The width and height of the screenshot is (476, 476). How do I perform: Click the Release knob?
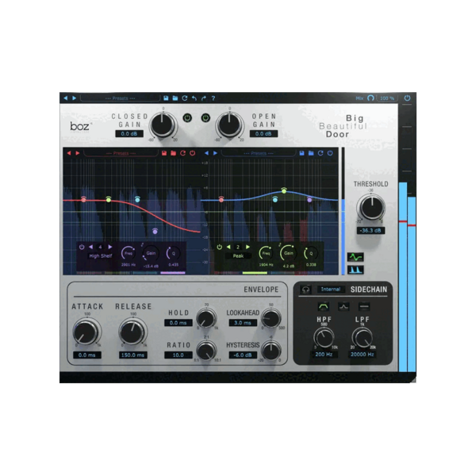click(132, 332)
